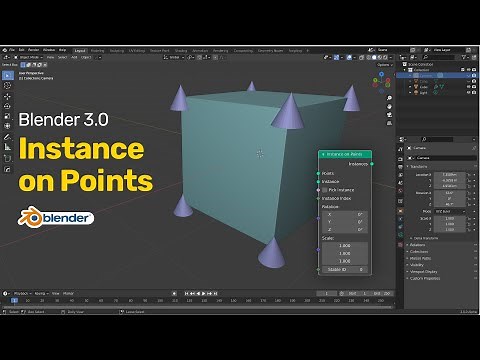Screen dimensions: 480x360
Task: Click the outliner search field
Action: click(x=438, y=57)
